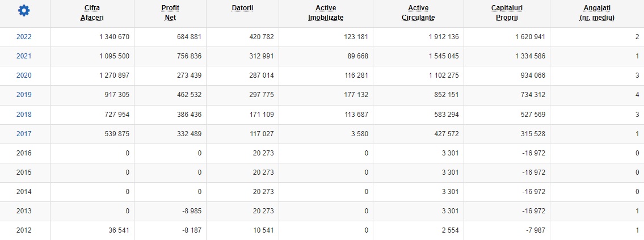This screenshot has width=644, height=240.
Task: Click the Cifra Afaceri column header
Action: 92,12
